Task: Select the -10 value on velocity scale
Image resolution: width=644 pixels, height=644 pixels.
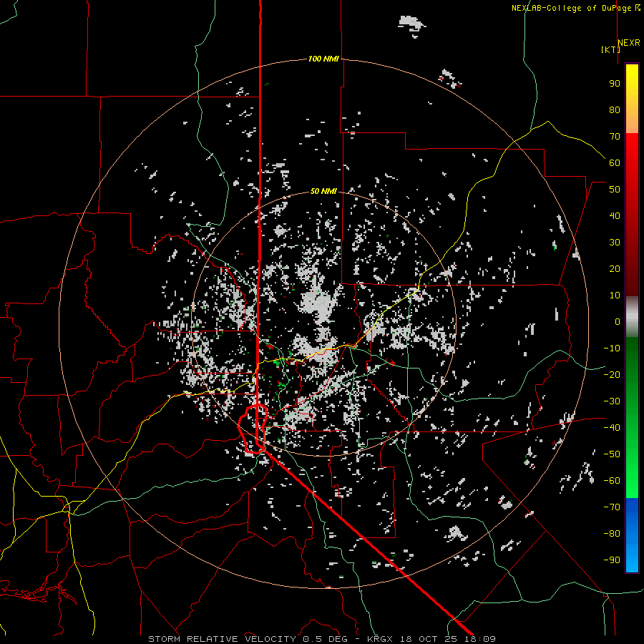Action: (x=612, y=348)
